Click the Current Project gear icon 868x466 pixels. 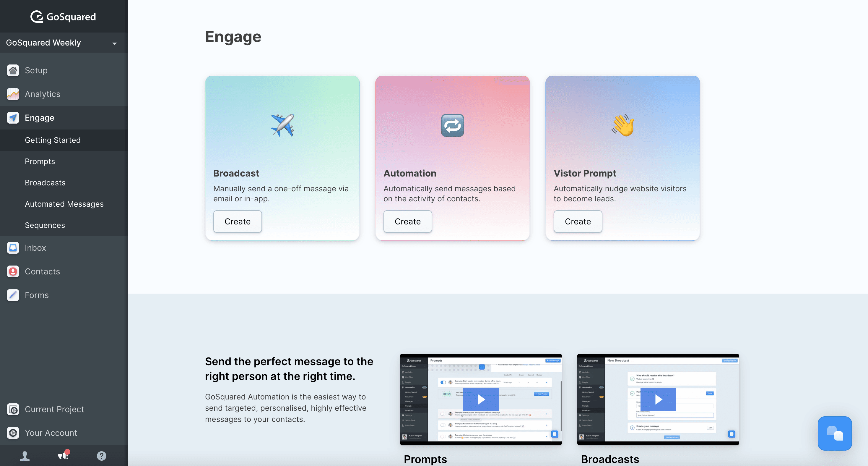pos(13,409)
